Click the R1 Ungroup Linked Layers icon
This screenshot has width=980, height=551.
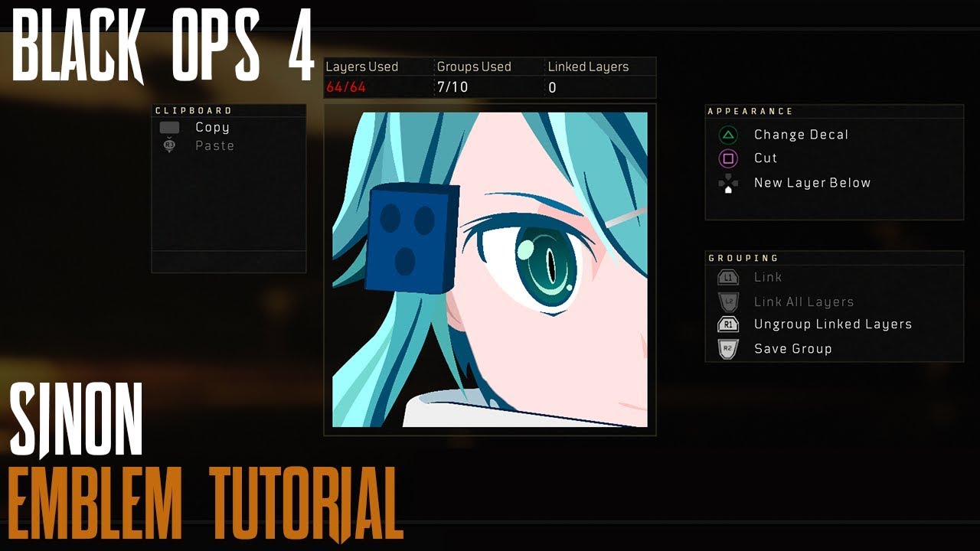tap(728, 324)
